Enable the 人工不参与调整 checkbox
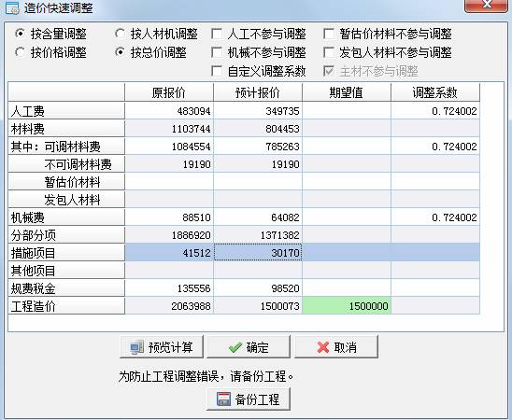512x420 pixels. 217,34
